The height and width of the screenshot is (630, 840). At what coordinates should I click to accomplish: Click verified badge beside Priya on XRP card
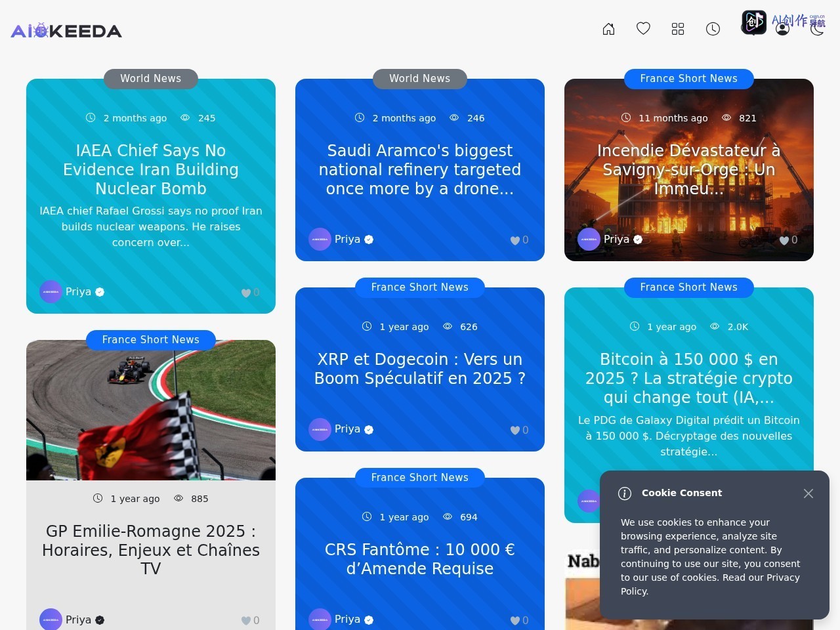click(369, 430)
